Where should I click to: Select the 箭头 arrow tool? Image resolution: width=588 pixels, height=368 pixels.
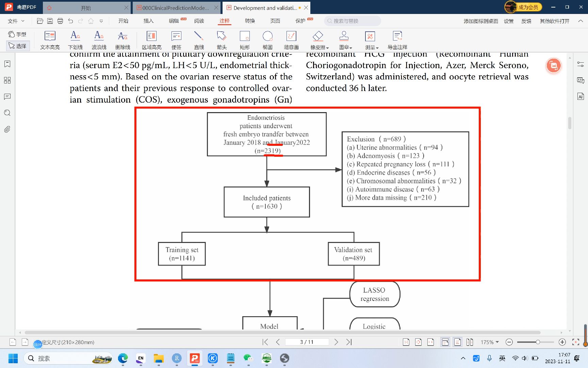click(x=222, y=40)
